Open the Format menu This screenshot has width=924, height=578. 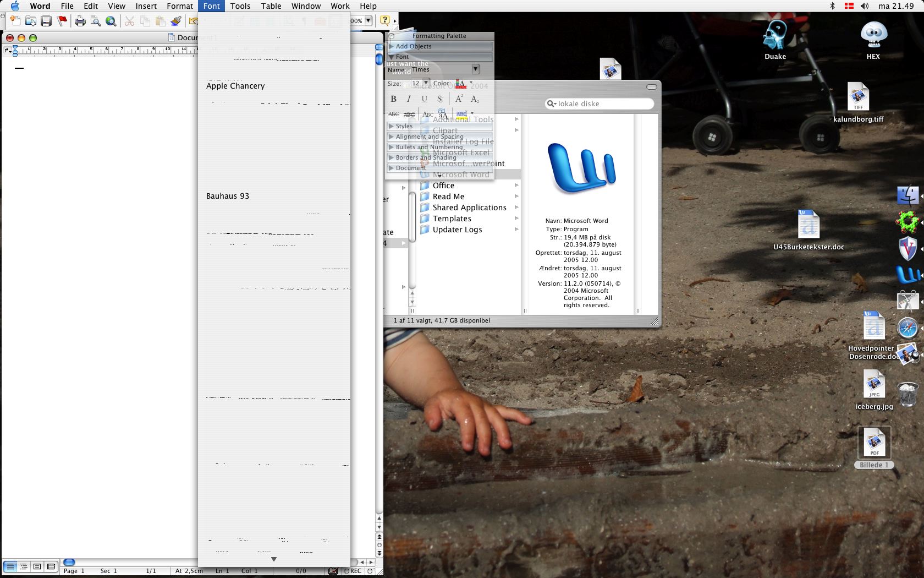point(180,6)
